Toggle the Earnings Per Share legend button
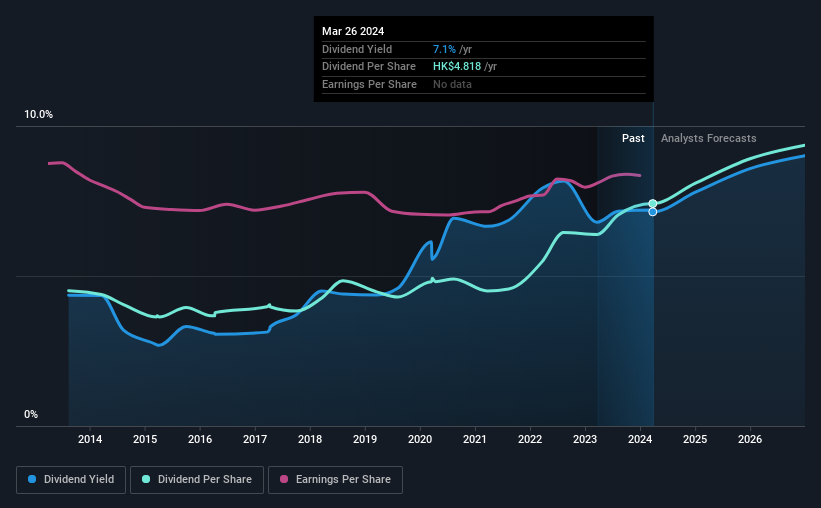The image size is (821, 508). tap(335, 480)
